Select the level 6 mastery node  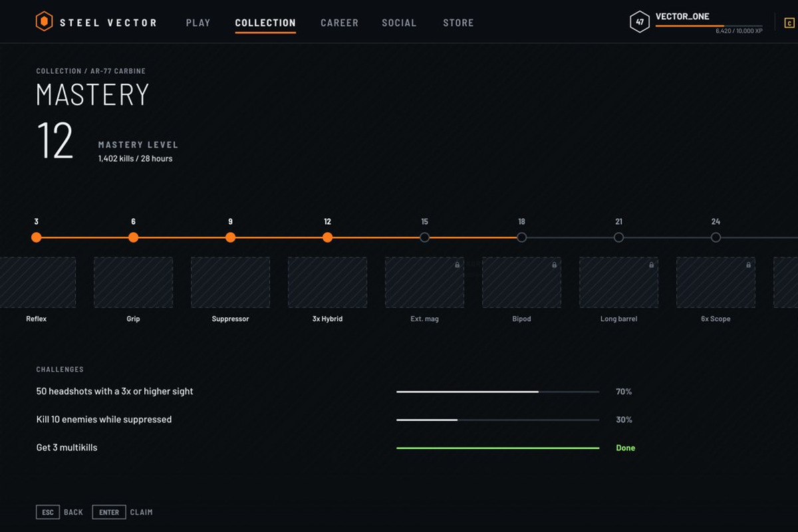[x=133, y=237]
